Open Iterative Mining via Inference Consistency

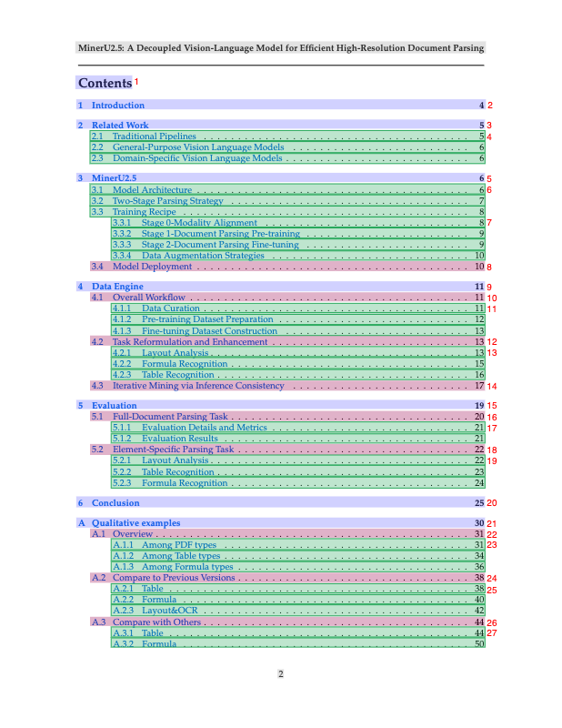coord(198,386)
